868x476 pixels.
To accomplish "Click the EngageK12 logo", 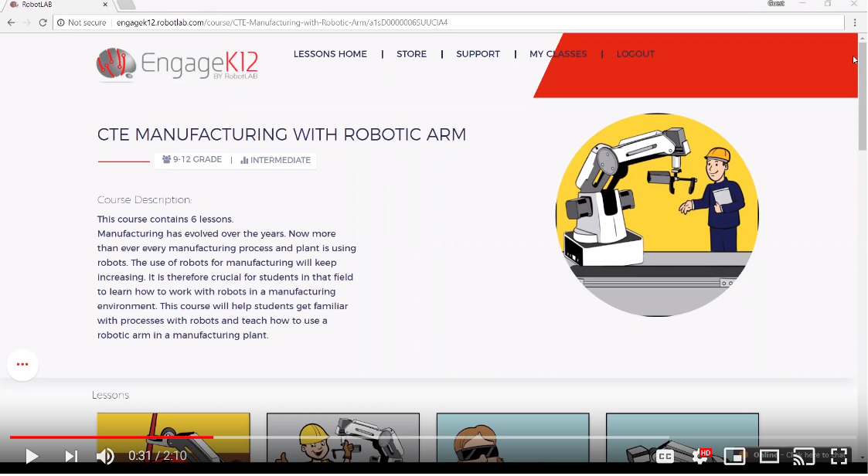I will [178, 65].
